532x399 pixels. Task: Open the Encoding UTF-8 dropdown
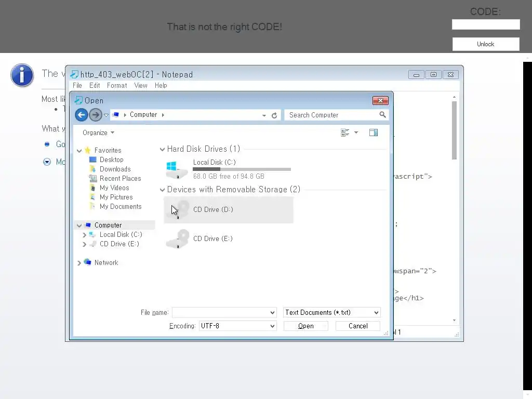237,326
